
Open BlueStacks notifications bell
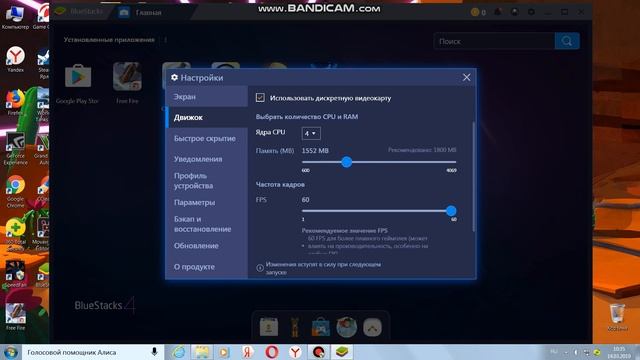[x=498, y=12]
